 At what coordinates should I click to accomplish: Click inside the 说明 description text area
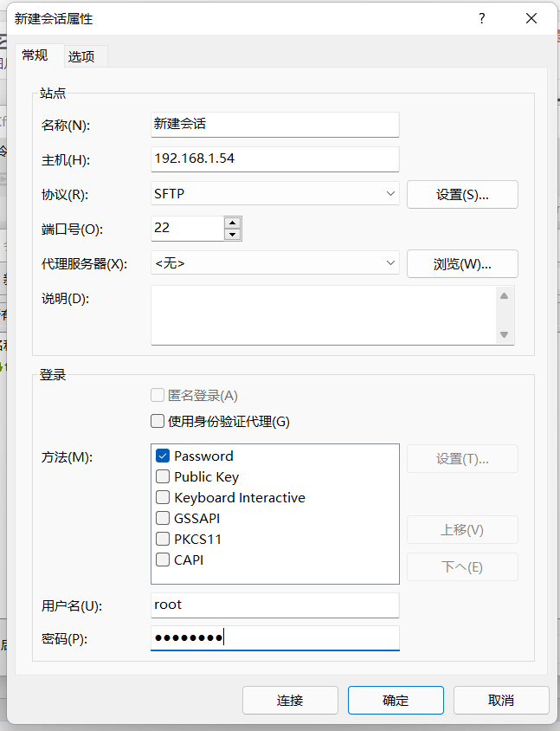click(324, 315)
